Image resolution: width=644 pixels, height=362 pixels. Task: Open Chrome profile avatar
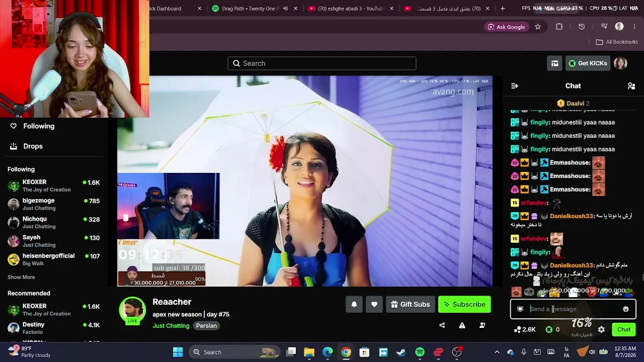[x=619, y=27]
